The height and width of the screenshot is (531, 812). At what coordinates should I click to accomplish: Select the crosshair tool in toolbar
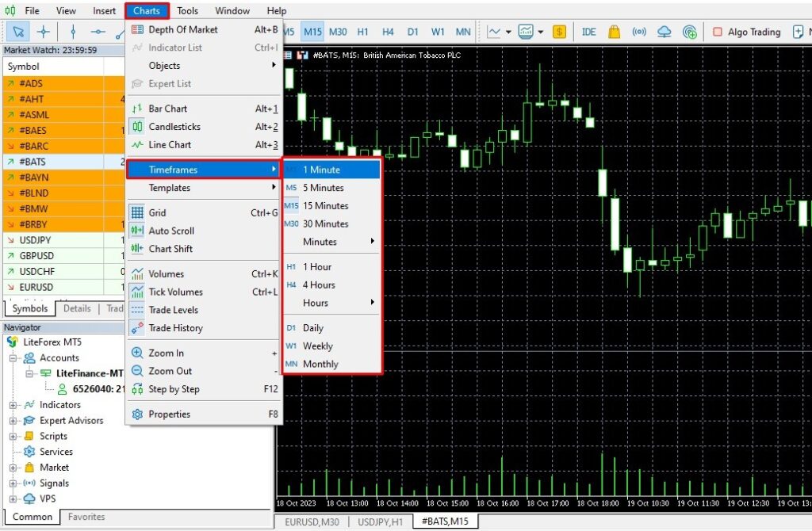click(43, 32)
